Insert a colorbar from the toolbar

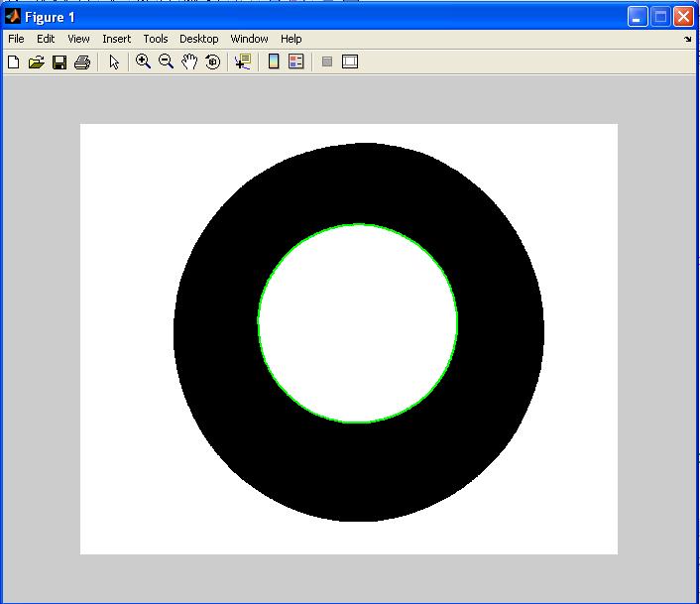pos(274,61)
